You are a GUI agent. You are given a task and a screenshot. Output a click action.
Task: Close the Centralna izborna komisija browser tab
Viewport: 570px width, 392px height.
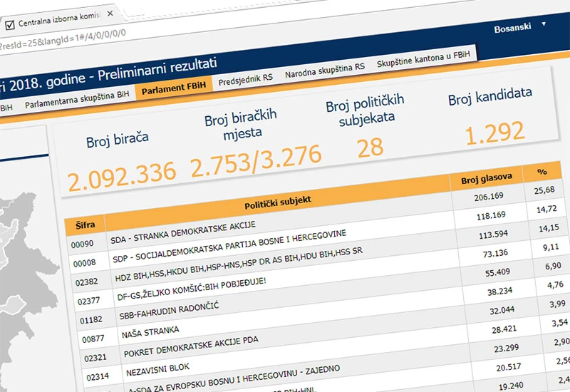tap(110, 14)
